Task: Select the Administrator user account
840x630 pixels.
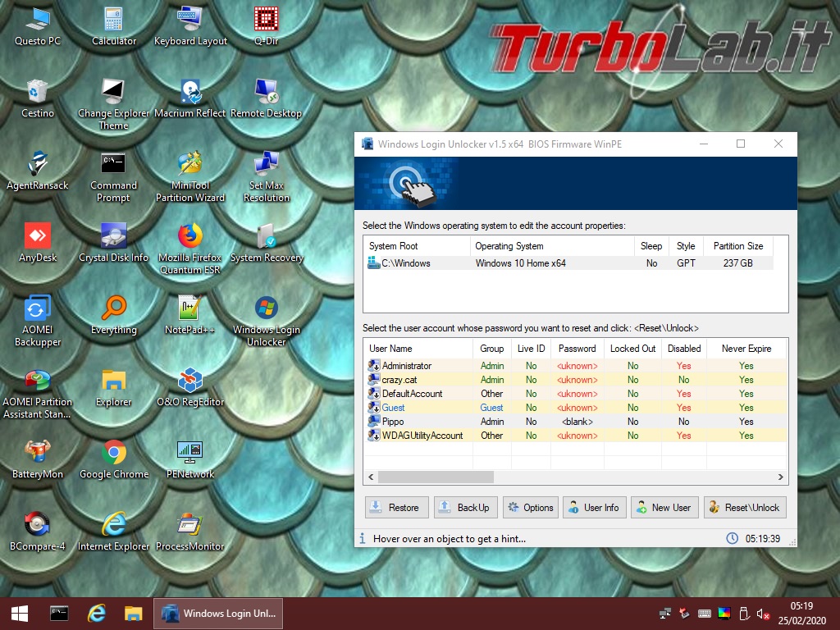Action: [x=575, y=365]
